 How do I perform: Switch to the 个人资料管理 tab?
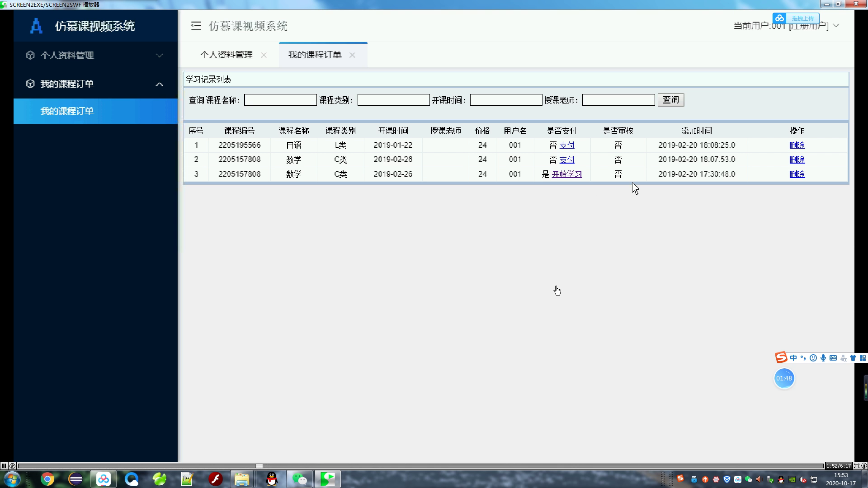226,55
